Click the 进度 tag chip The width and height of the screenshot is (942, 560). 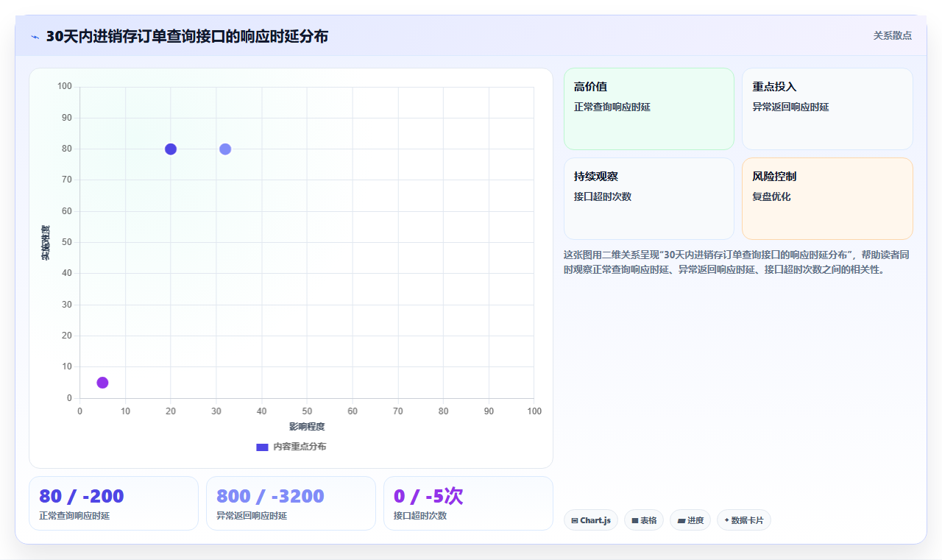click(x=690, y=520)
